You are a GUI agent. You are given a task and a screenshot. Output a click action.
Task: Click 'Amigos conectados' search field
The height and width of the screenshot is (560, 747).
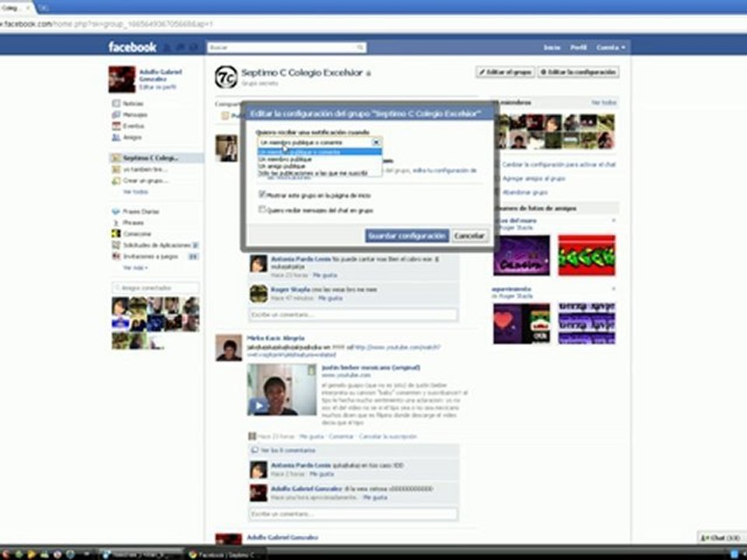156,288
